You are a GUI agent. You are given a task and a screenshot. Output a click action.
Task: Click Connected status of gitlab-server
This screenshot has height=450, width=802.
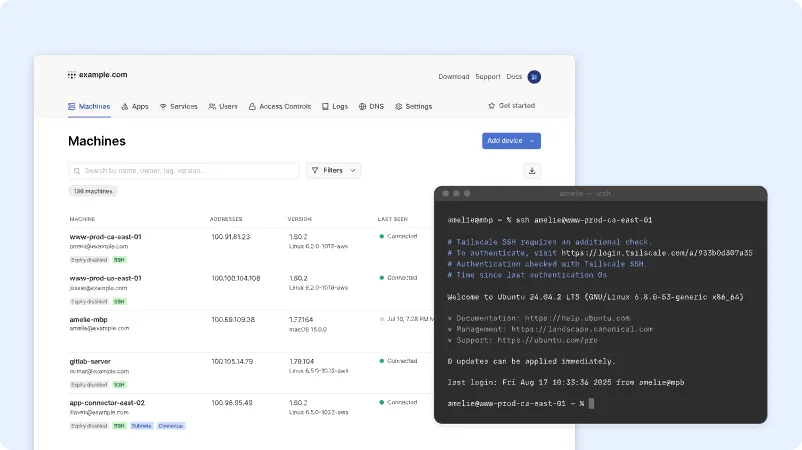coord(398,361)
